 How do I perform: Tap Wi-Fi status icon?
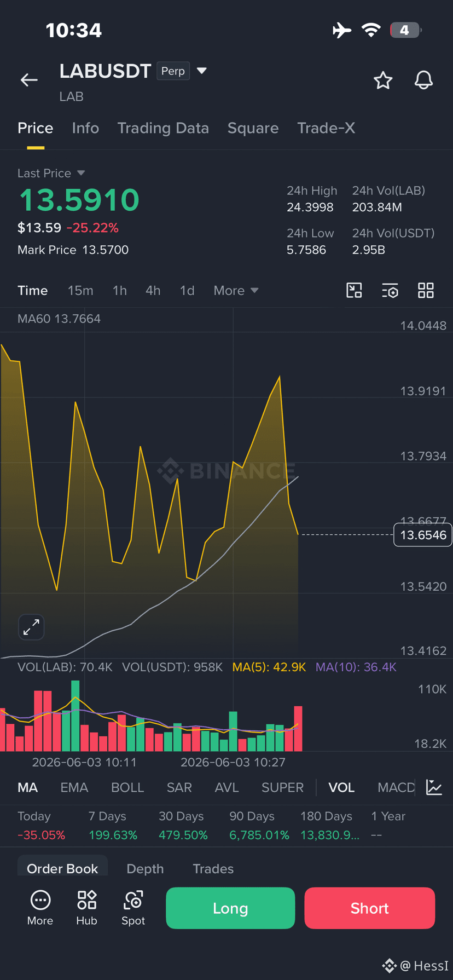[371, 30]
